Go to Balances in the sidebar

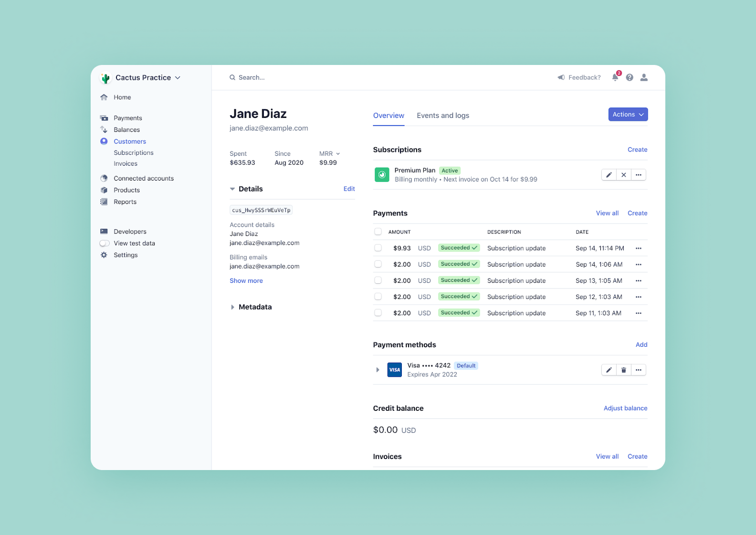127,129
